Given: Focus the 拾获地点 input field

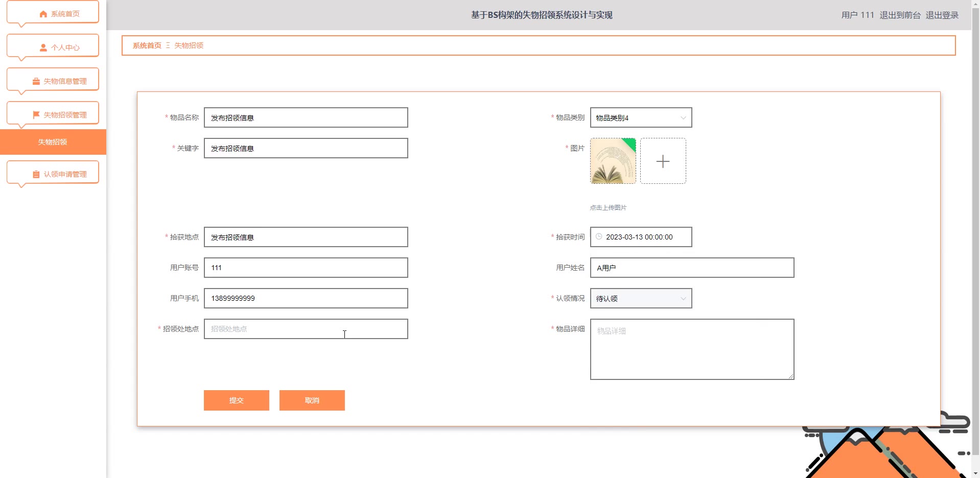Looking at the screenshot, I should click(306, 237).
